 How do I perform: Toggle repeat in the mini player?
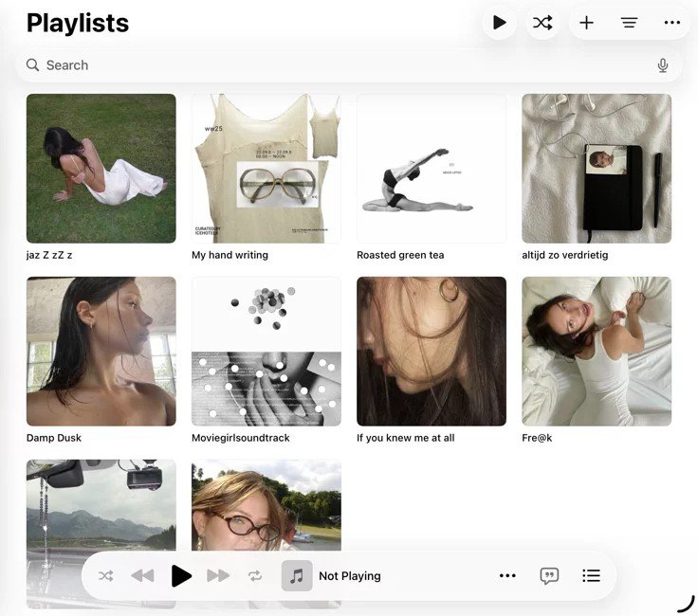point(255,576)
